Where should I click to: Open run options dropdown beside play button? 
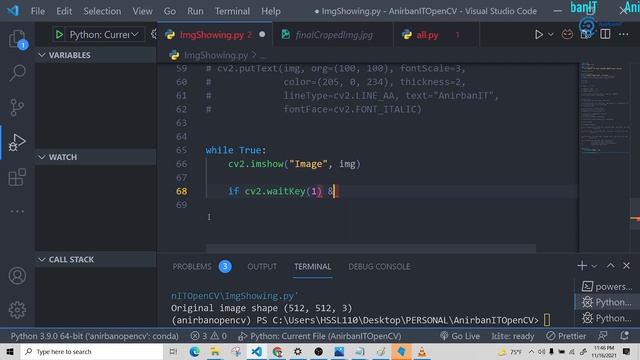tap(551, 35)
